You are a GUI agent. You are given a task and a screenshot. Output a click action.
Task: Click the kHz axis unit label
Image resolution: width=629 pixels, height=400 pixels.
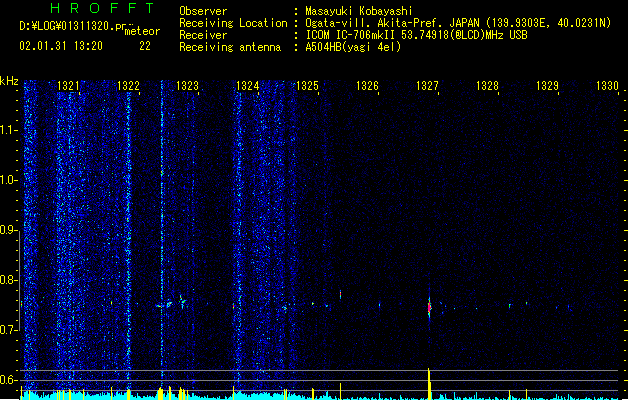[9, 81]
